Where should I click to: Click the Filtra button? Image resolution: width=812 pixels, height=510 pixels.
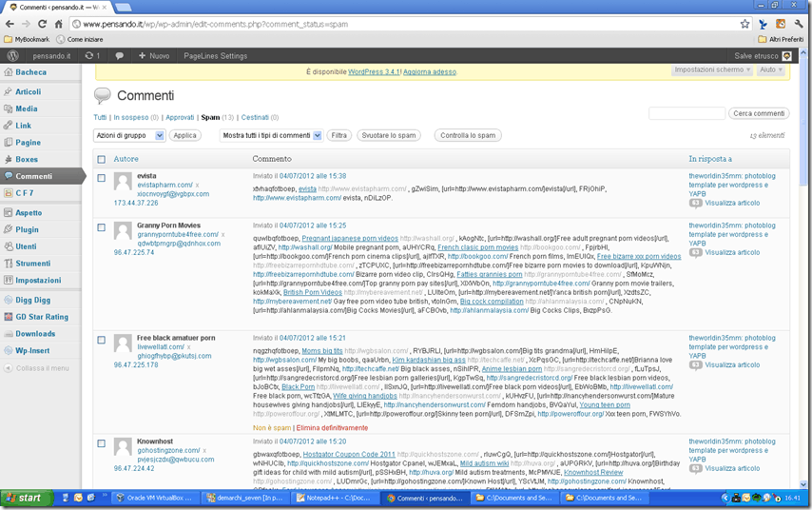pos(339,136)
